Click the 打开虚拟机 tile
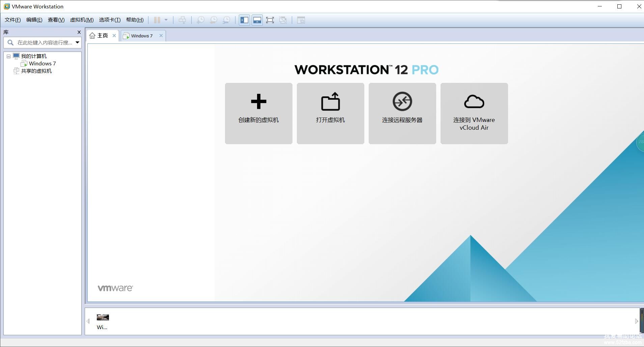Viewport: 644px width, 347px height. [330, 114]
